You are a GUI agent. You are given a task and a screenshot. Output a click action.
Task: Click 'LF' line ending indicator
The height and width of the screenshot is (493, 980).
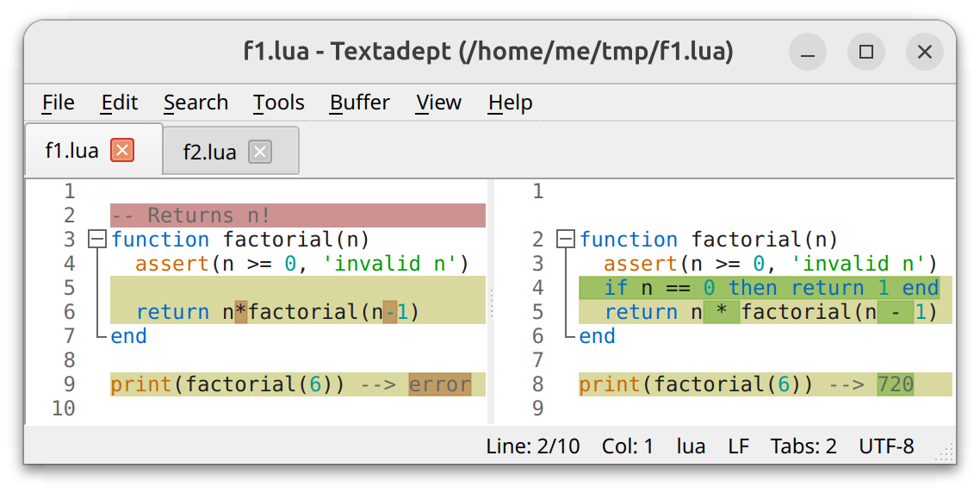(738, 446)
